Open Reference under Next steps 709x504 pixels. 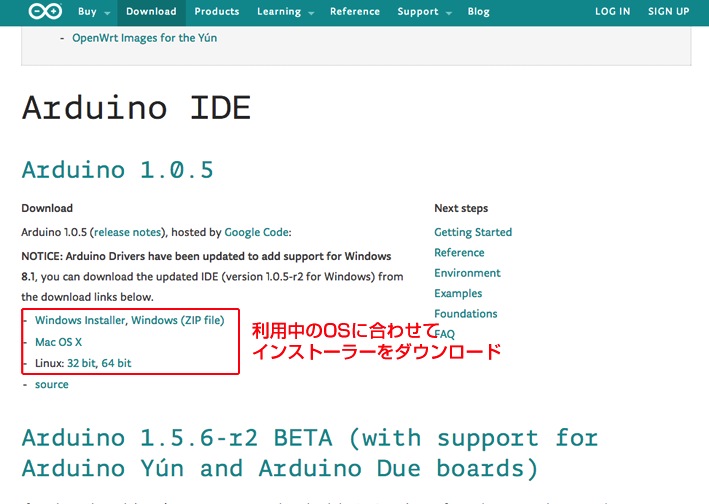(x=459, y=253)
